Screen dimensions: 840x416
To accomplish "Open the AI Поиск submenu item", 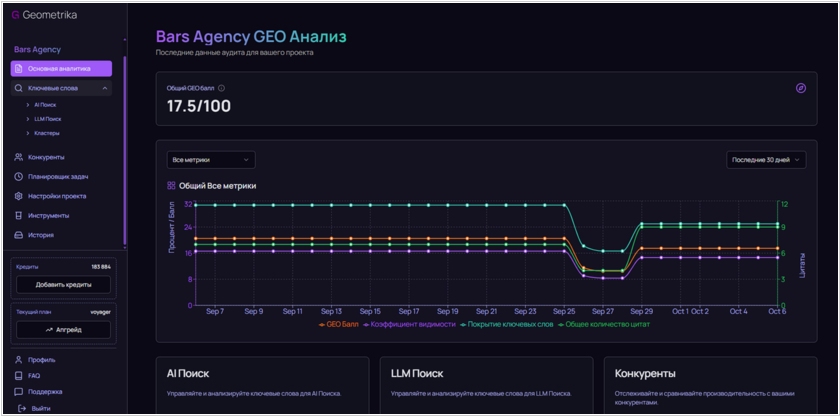I will (x=46, y=104).
